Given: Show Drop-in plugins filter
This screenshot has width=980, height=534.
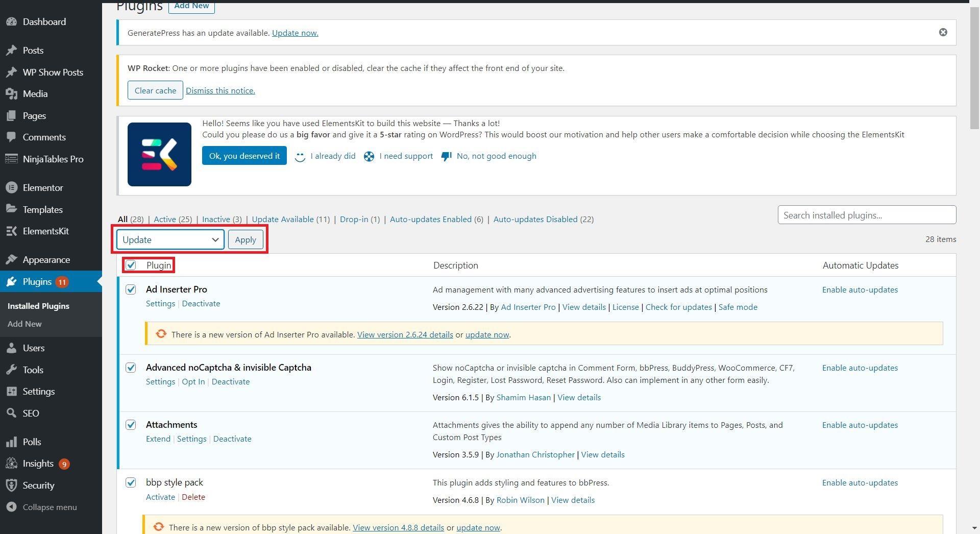Looking at the screenshot, I should click(354, 219).
